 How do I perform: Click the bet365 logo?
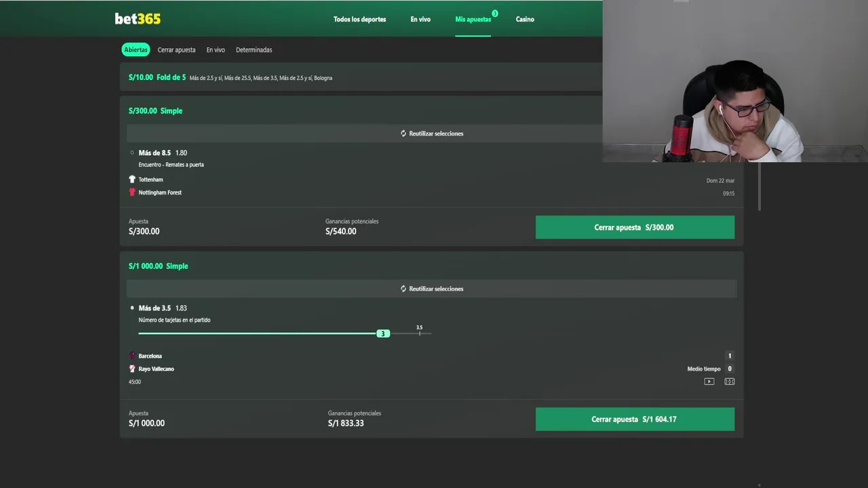(x=138, y=19)
